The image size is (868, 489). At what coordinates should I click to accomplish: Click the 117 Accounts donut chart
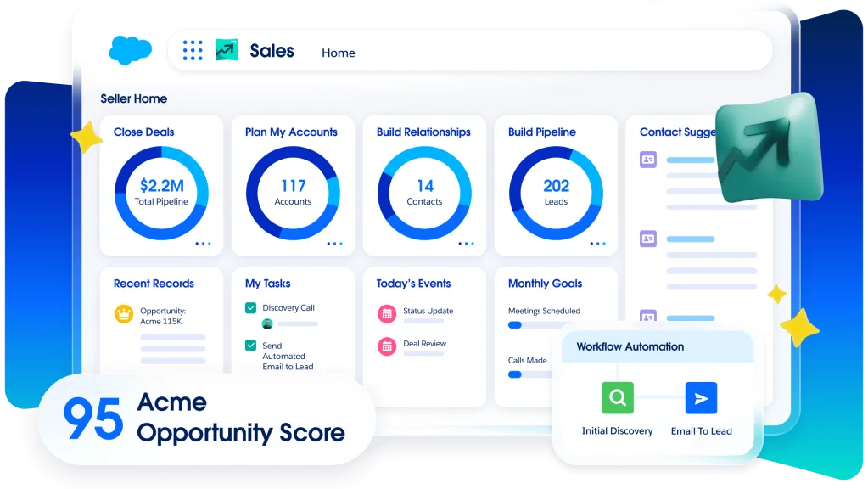(293, 193)
